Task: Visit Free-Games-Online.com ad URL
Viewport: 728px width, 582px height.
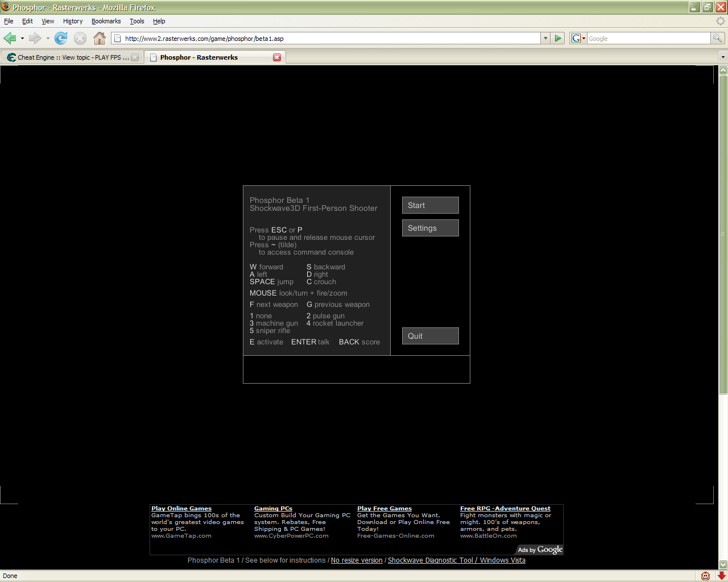Action: (x=396, y=536)
